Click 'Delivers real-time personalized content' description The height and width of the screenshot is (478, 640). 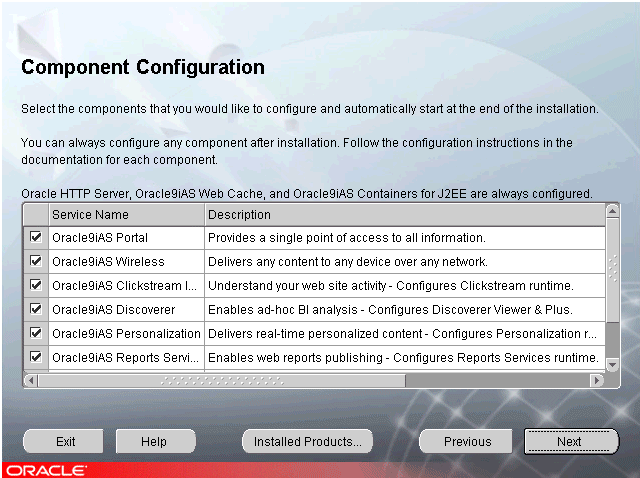tap(405, 334)
